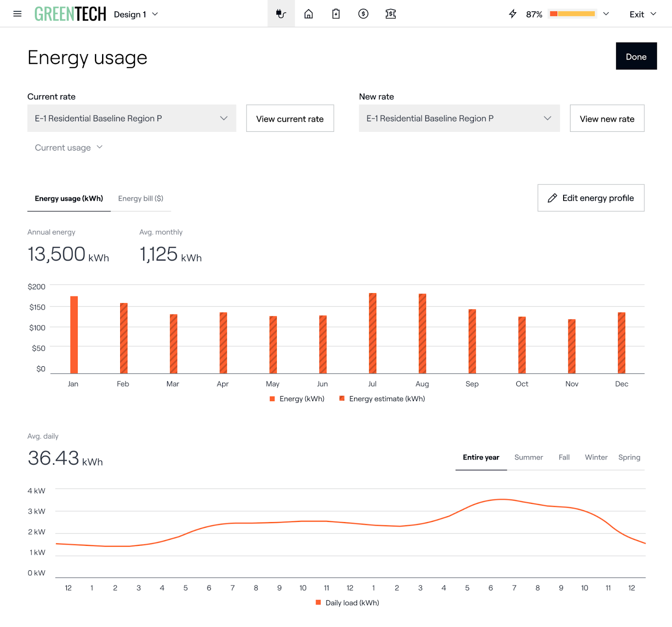Open the Exit dropdown menu
Viewport: 672px width, 627px height.
(x=643, y=14)
